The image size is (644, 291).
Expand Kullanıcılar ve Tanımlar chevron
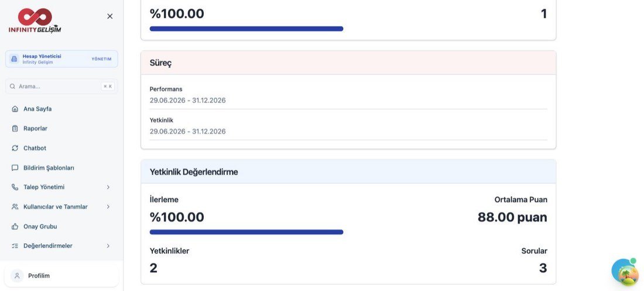[108, 207]
